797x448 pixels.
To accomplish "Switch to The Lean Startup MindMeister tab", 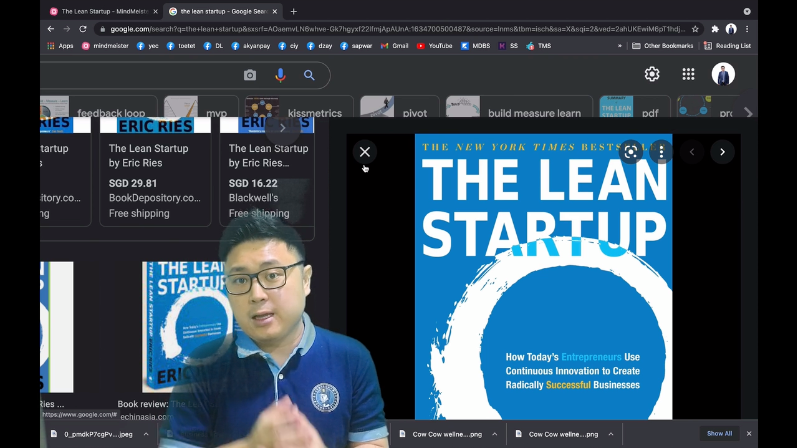I will click(x=104, y=11).
